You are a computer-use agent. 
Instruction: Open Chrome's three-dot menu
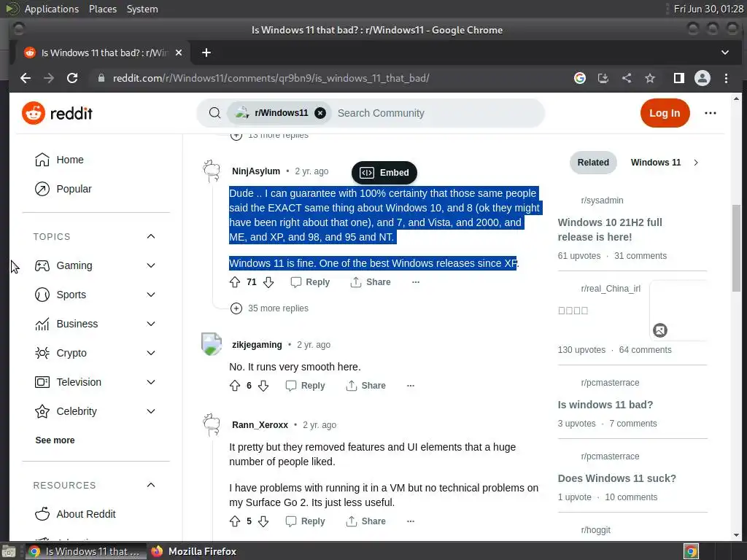click(726, 78)
